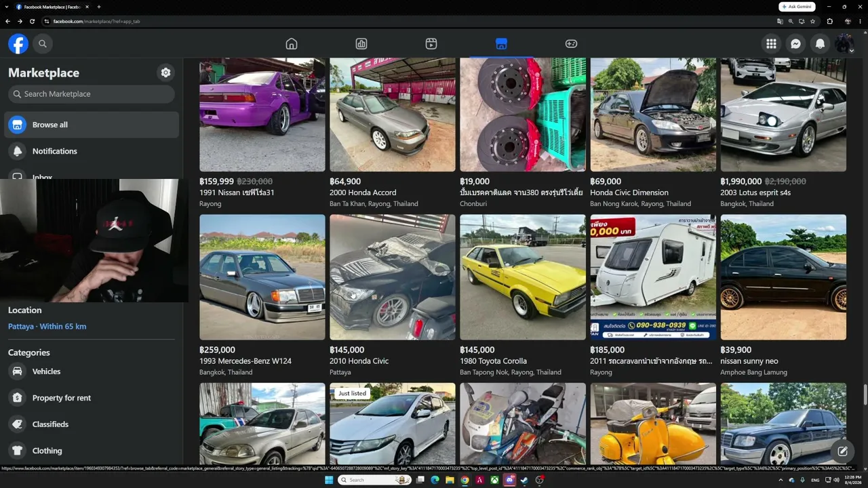868x488 pixels.
Task: Open the account profile picture menu
Action: point(844,44)
